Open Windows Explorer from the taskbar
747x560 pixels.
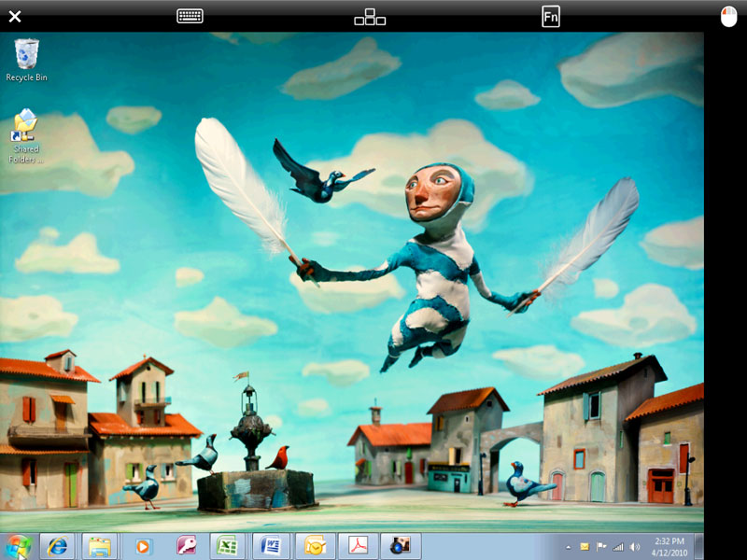(x=100, y=546)
